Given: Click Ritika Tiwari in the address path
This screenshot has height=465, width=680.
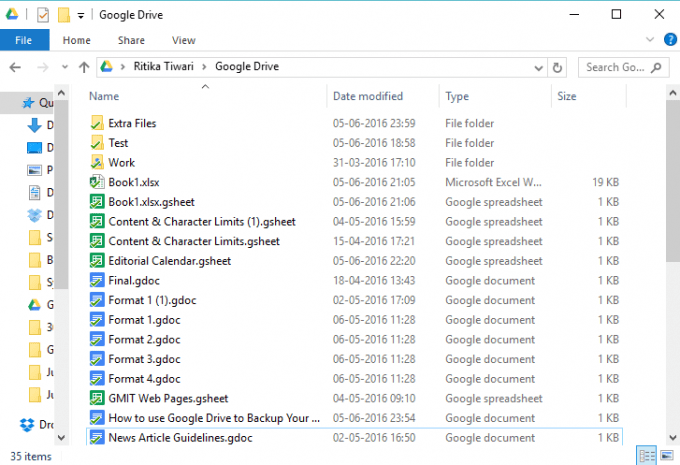Looking at the screenshot, I should (163, 66).
